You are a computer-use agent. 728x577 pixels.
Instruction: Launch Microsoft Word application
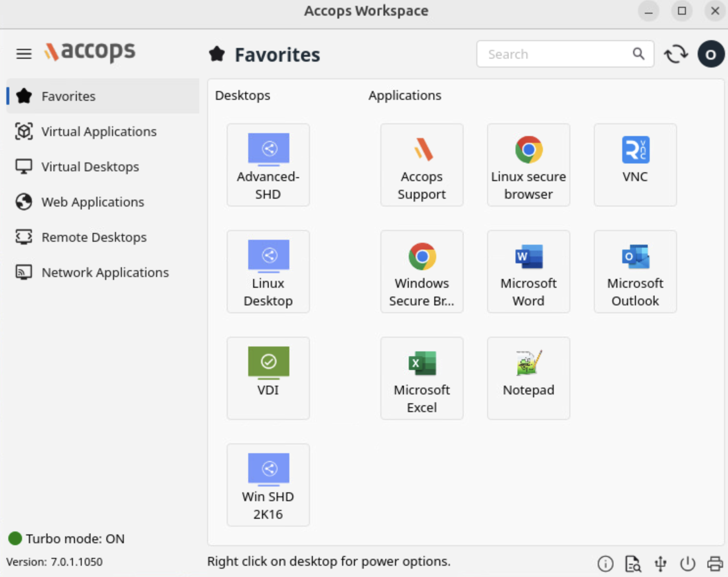click(x=528, y=272)
